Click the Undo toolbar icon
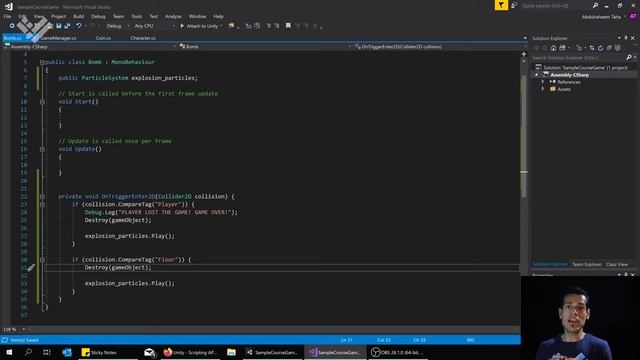 [x=78, y=26]
